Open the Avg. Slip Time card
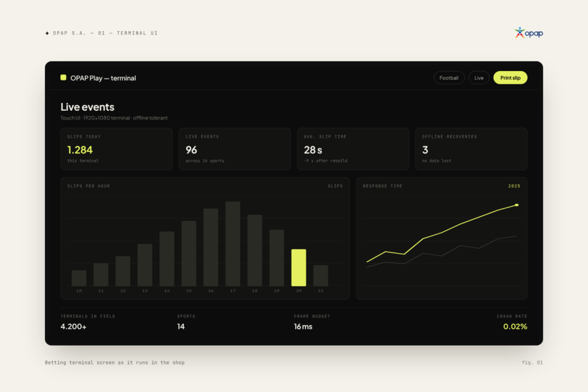This screenshot has width=588, height=392. click(x=353, y=149)
